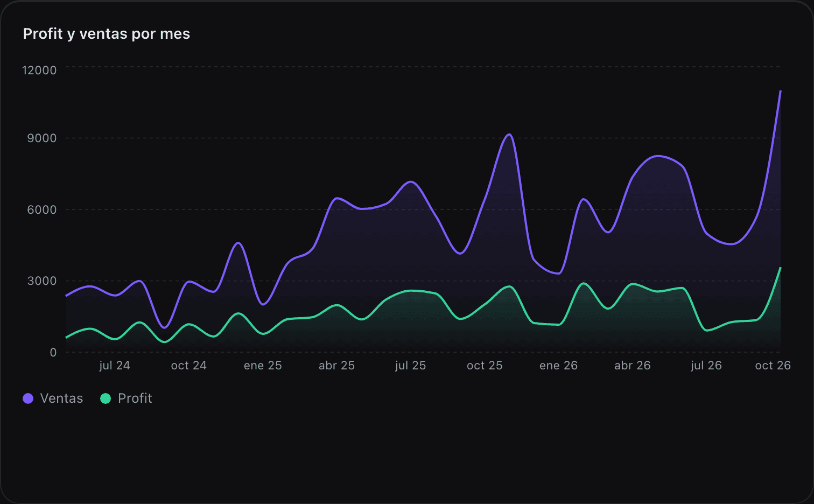Toggle the Profit series in the legend
814x504 pixels.
[x=127, y=398]
